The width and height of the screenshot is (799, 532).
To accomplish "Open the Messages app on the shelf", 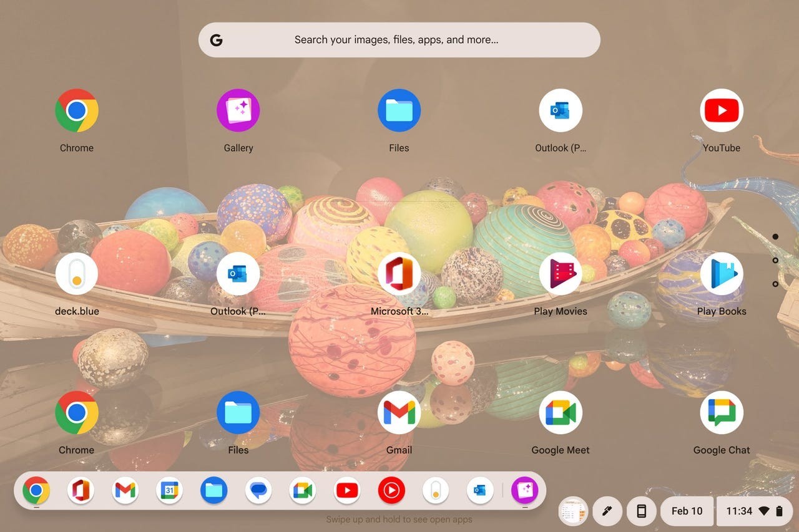I will point(258,491).
